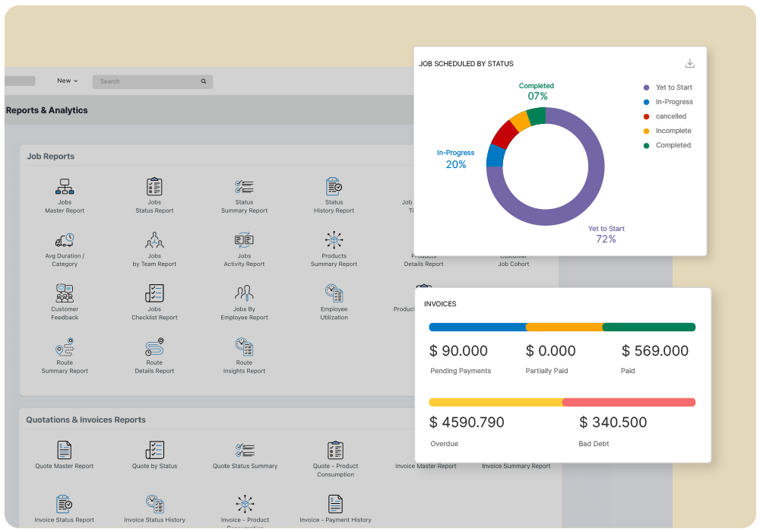Open Customer Feedback report icon

(65, 293)
